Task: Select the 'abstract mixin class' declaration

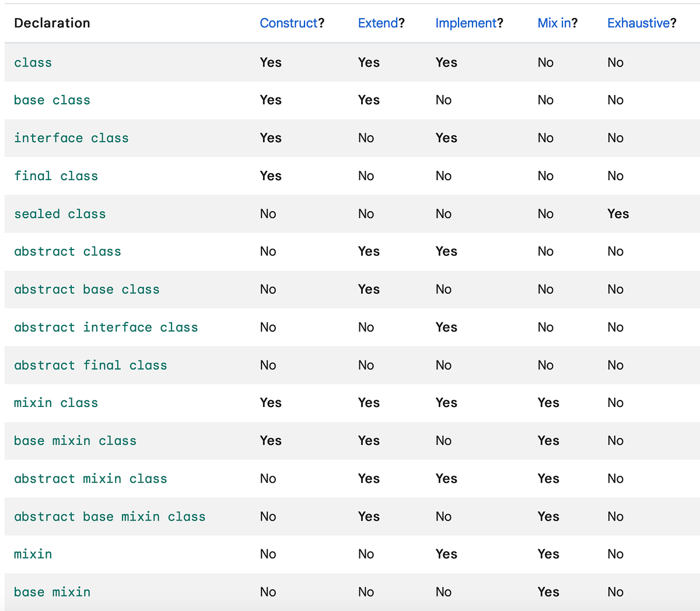Action: click(90, 479)
